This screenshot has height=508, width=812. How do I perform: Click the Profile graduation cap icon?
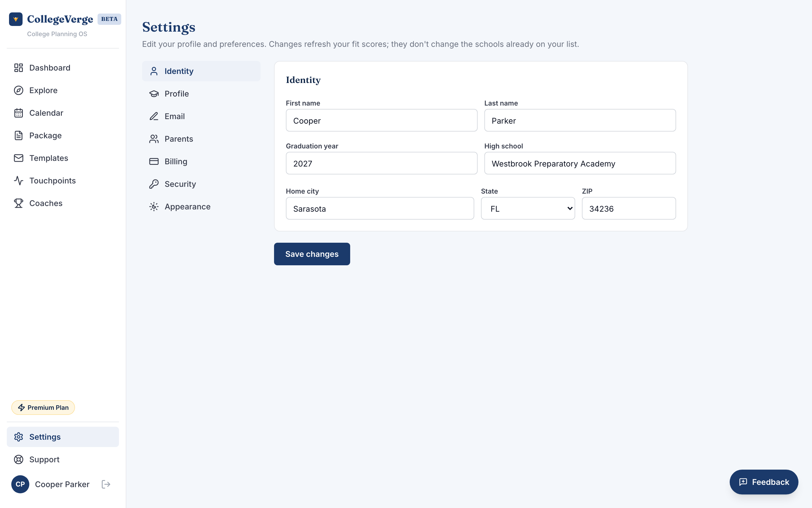[154, 94]
